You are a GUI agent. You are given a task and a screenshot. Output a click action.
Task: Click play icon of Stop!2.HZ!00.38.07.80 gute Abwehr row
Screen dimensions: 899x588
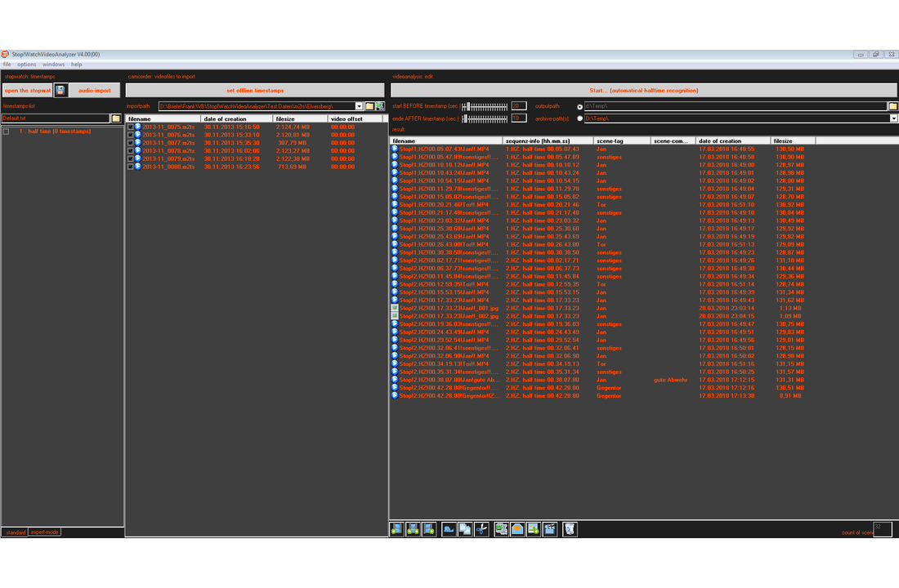(x=395, y=380)
